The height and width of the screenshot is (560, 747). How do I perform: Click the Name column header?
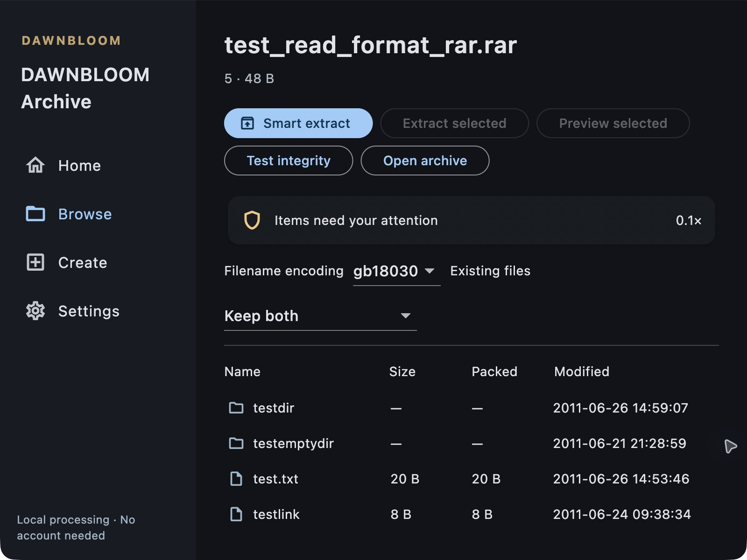click(x=242, y=371)
